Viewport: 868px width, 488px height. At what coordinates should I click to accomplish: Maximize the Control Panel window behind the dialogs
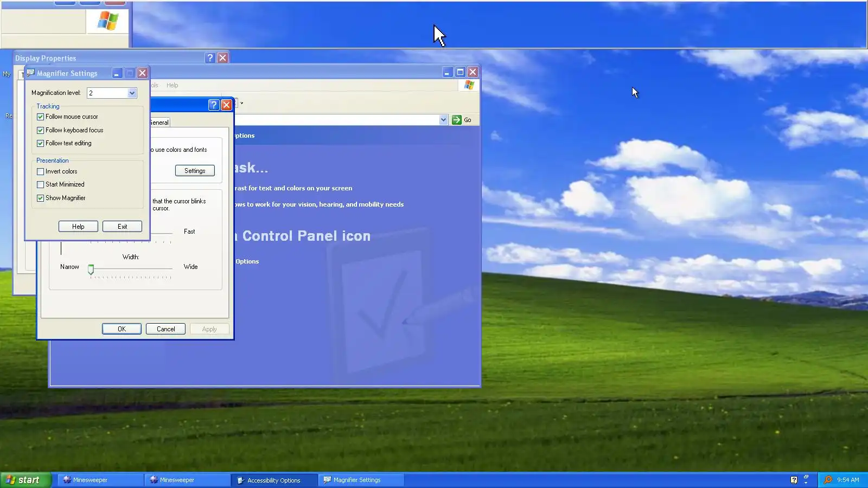460,72
